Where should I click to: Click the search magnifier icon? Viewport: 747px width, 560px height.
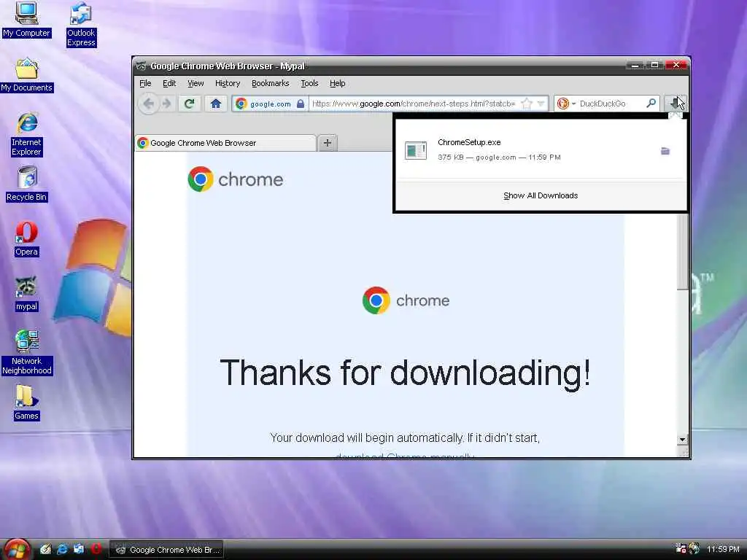(651, 104)
